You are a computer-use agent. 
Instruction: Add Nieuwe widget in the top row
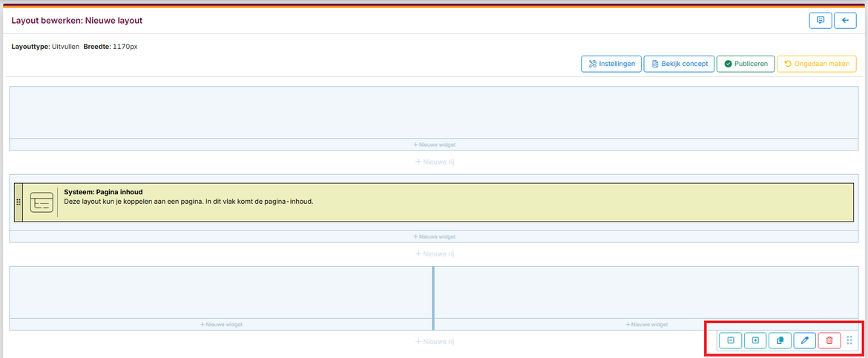(434, 145)
